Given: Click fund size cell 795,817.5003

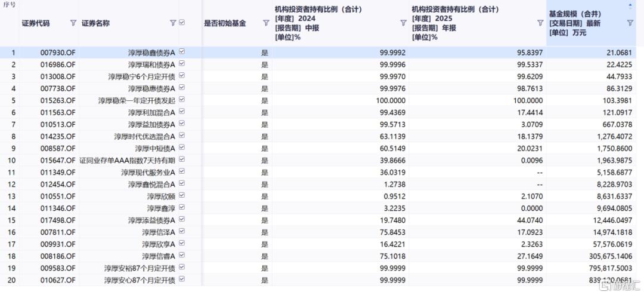Looking at the screenshot, I should point(612,268).
